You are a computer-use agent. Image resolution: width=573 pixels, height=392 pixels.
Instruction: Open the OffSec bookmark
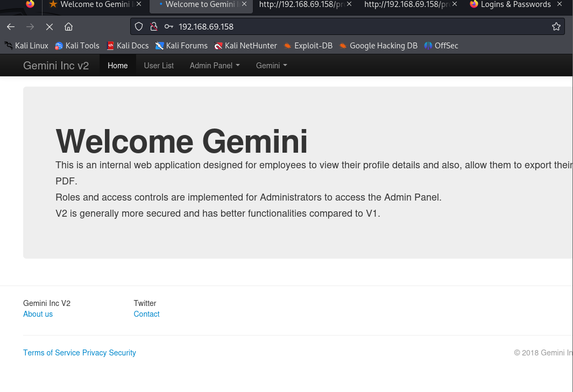[441, 46]
